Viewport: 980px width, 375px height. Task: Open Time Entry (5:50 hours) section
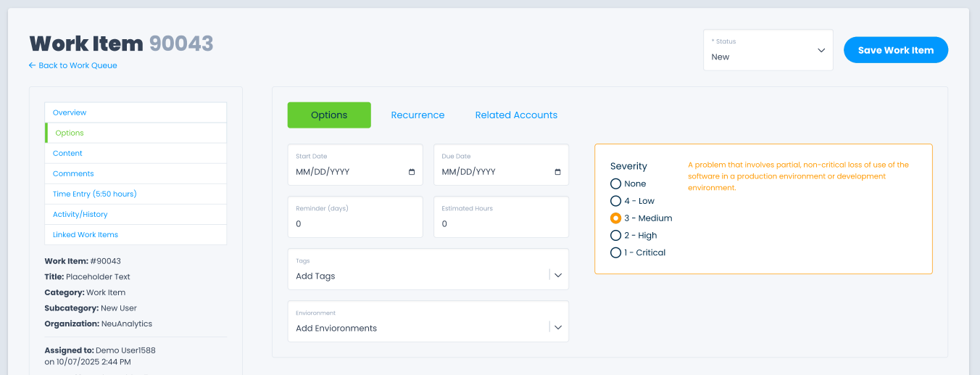95,194
